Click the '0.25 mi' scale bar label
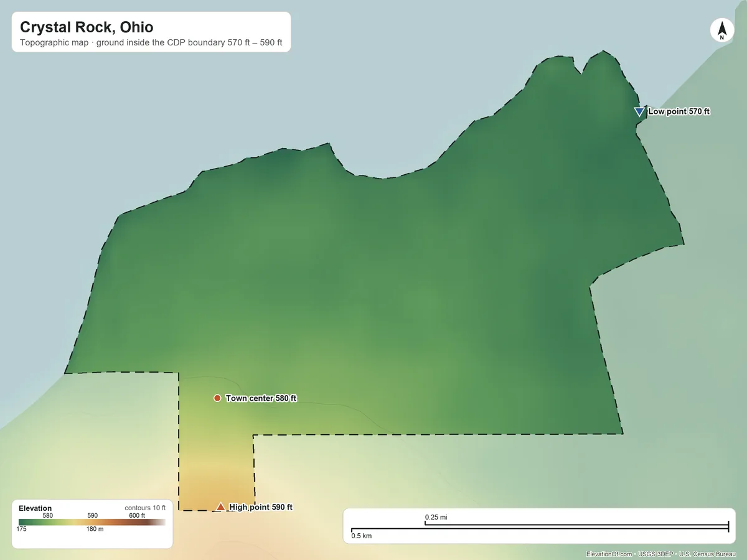Viewport: 747px width, 560px height. [436, 517]
